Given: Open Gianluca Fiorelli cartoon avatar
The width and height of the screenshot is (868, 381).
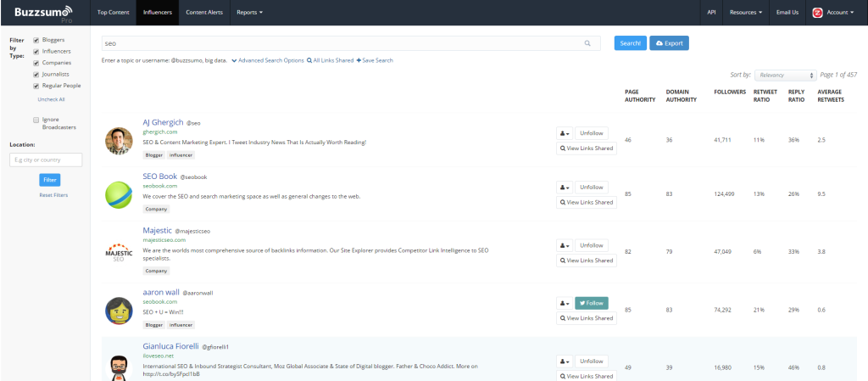Looking at the screenshot, I should (119, 367).
